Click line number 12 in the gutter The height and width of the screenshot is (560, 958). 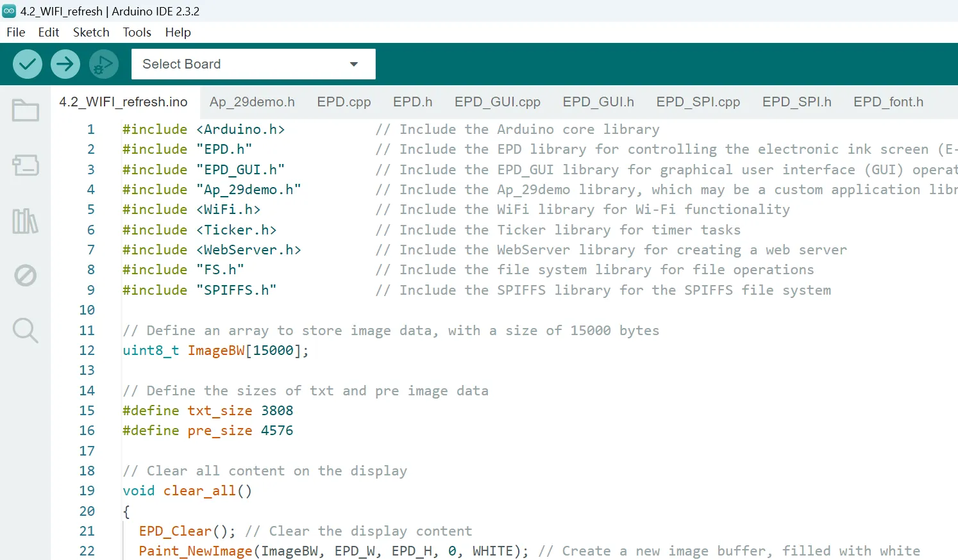(x=87, y=350)
